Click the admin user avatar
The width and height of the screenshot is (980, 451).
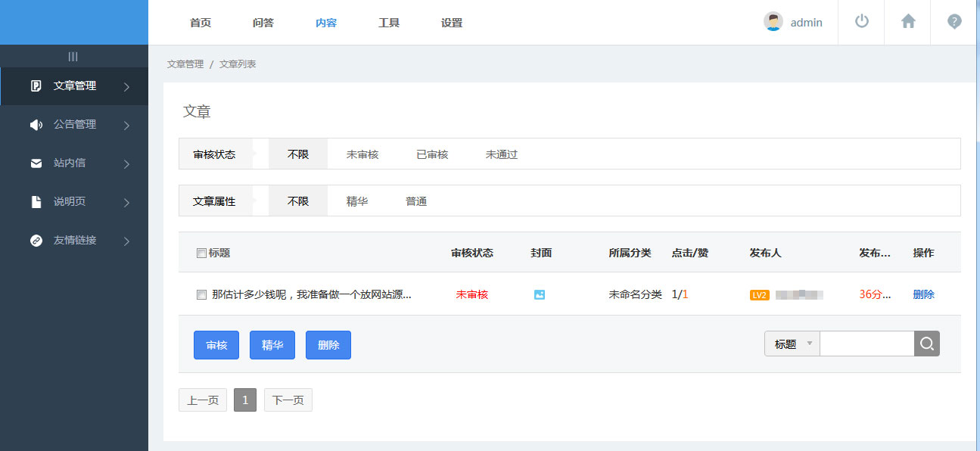click(773, 22)
